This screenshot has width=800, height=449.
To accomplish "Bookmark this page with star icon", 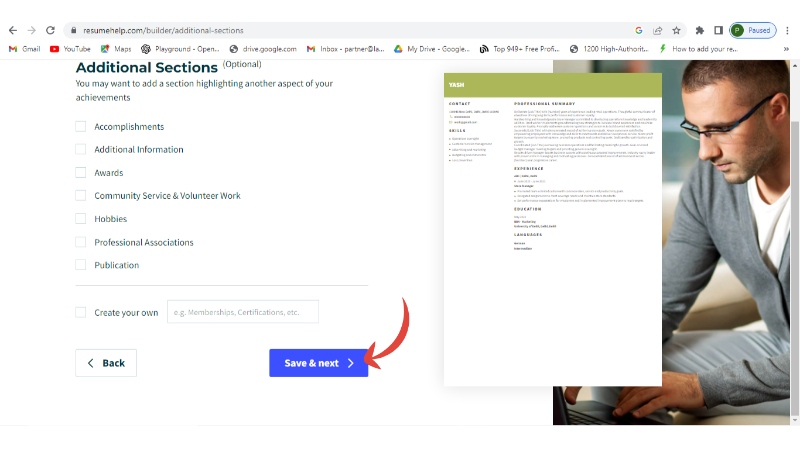I will [676, 30].
